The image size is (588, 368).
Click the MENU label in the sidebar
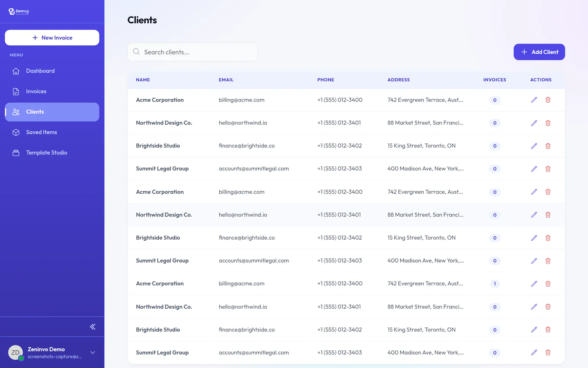coord(16,55)
